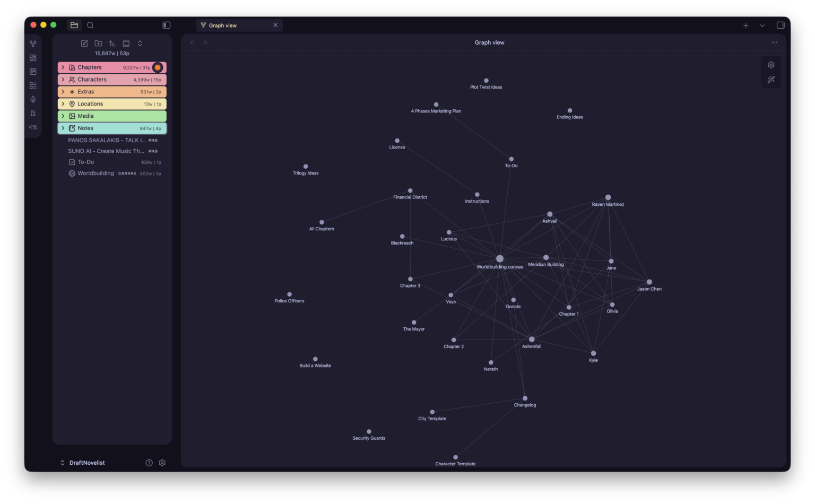
Task: Click the orange status dot on Chapters
Action: tap(158, 67)
